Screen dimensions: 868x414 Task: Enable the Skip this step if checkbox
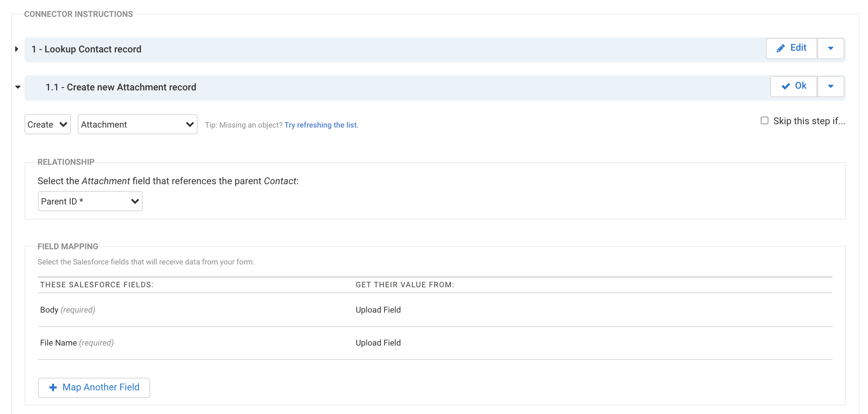click(765, 121)
